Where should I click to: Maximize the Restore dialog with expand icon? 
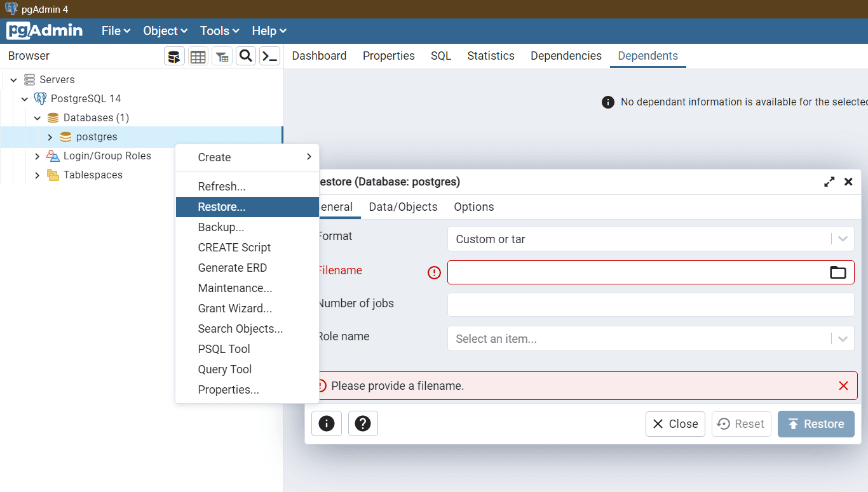click(x=829, y=182)
